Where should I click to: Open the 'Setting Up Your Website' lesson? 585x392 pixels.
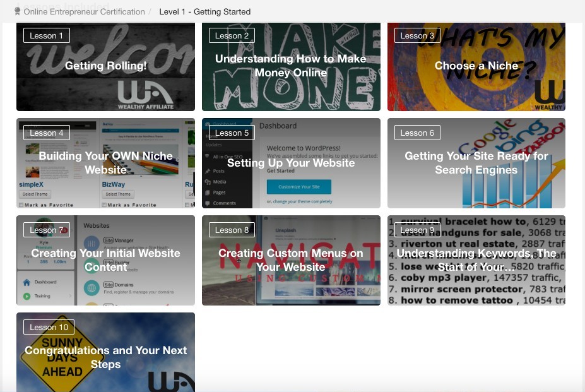point(291,163)
